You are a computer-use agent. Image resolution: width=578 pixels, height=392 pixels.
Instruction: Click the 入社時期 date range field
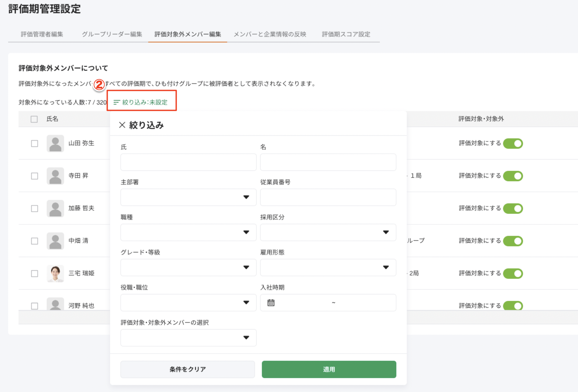(328, 303)
